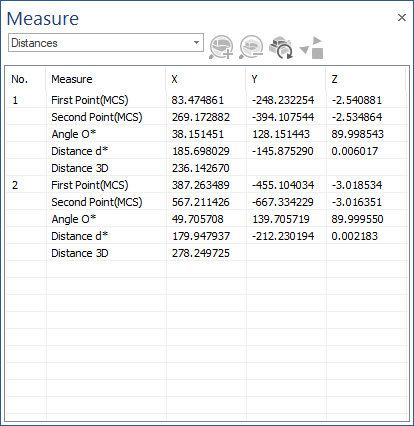The image size is (414, 426).
Task: Open the Distances dropdown arrow
Action: pyautogui.click(x=196, y=43)
